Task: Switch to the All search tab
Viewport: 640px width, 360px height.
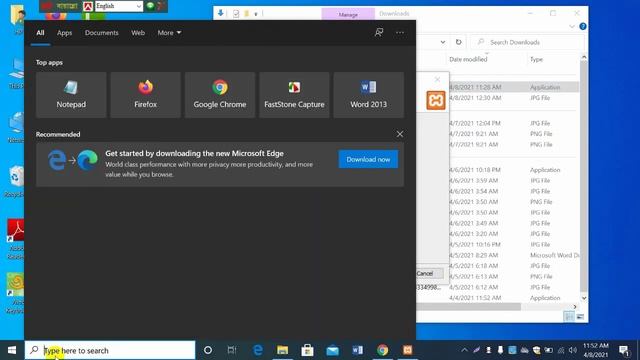Action: 40,33
